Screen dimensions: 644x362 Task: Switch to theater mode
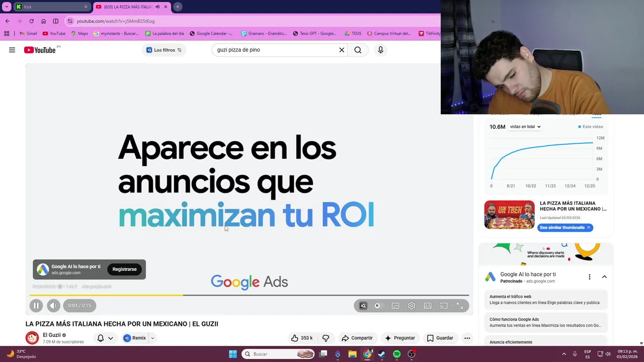pyautogui.click(x=428, y=306)
